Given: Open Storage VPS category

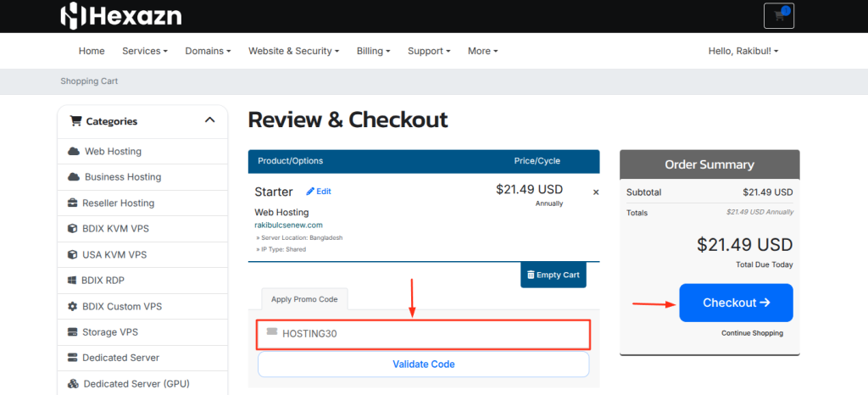Looking at the screenshot, I should click(142, 332).
